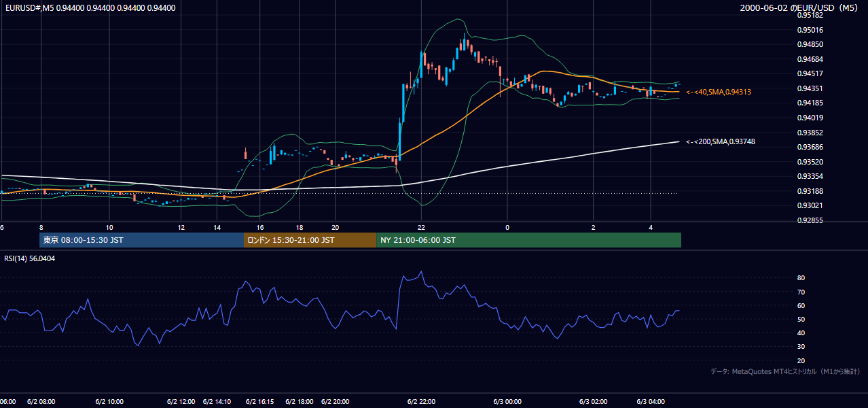
Task: Click the 6/2 16:15 bottom time label
Action: tap(259, 402)
